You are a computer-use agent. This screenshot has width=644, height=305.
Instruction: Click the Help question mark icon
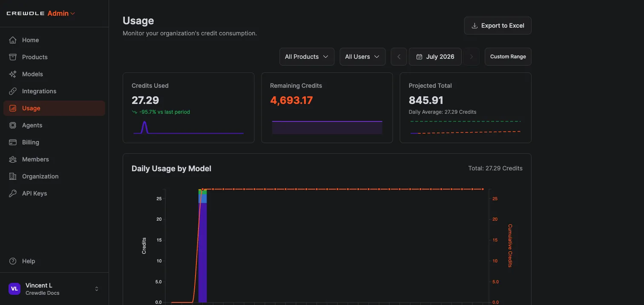pyautogui.click(x=13, y=261)
